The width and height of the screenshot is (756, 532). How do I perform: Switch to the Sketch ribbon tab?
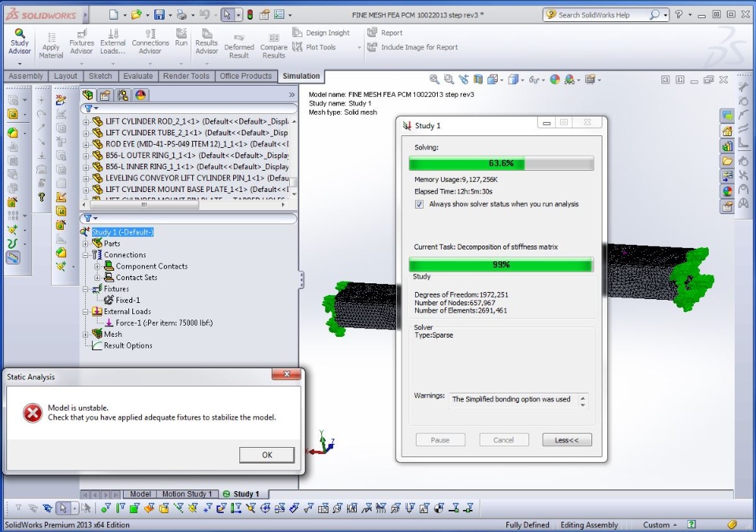100,76
